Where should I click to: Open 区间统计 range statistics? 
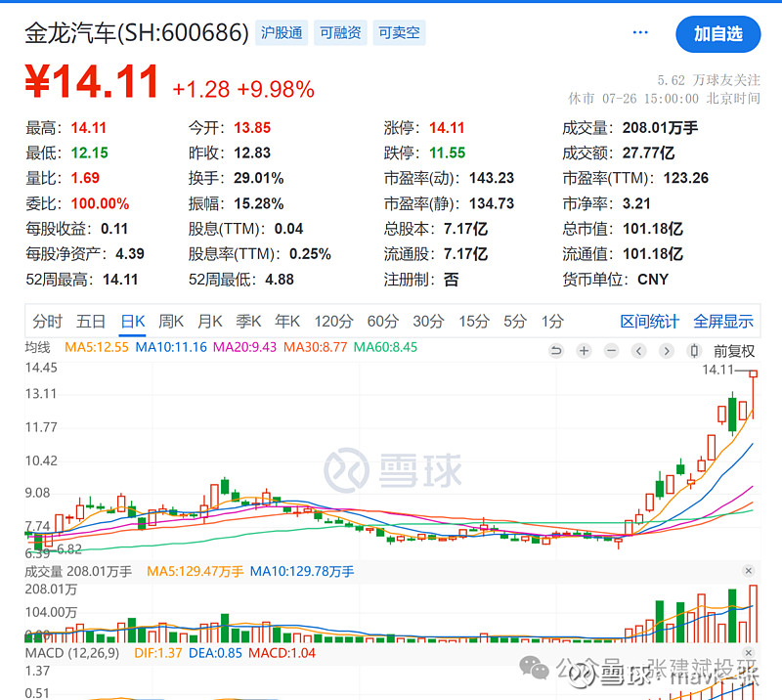(x=649, y=322)
